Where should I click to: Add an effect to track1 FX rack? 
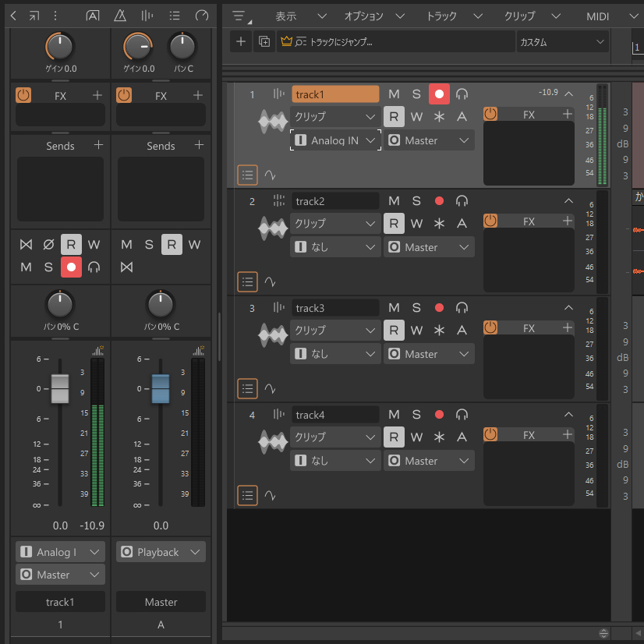[x=567, y=114]
